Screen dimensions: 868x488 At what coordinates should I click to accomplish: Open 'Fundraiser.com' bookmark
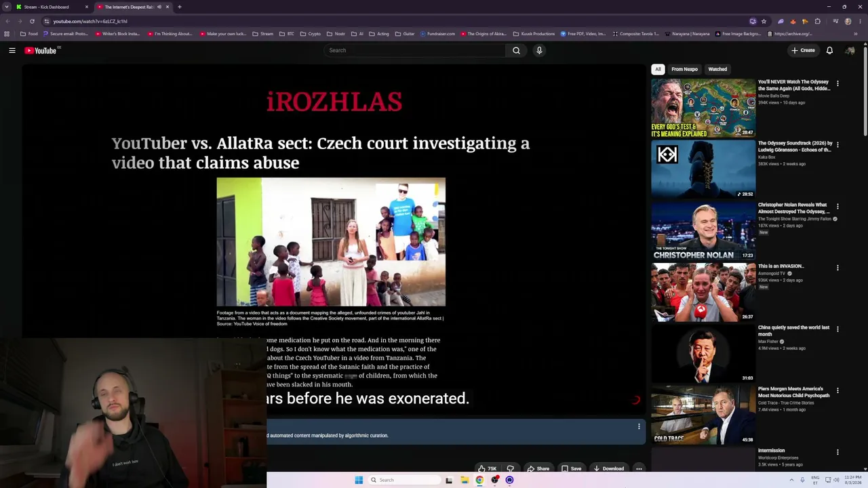coord(437,34)
